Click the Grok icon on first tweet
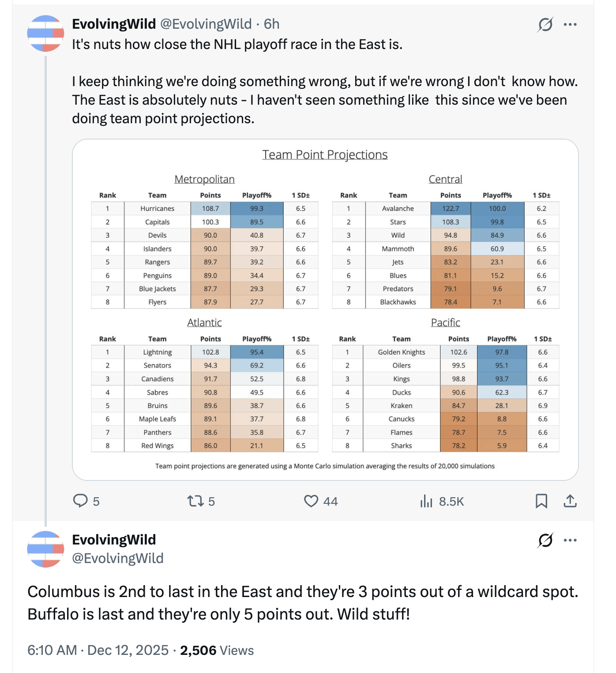Viewport: 616px width, 673px height. [545, 24]
